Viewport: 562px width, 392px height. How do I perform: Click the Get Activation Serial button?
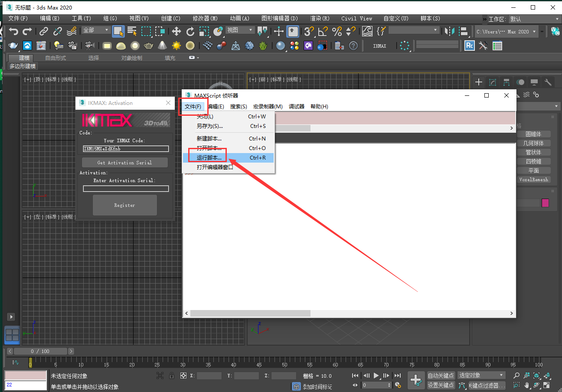(124, 163)
